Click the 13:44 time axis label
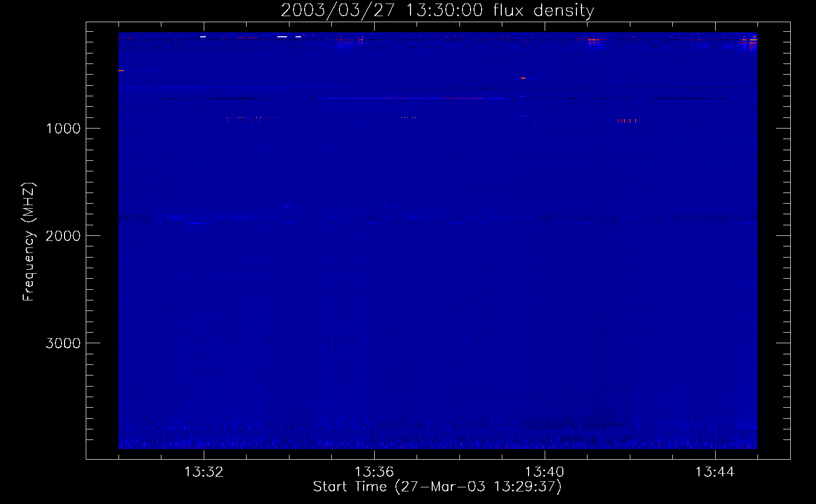Image resolution: width=816 pixels, height=504 pixels. 715,472
